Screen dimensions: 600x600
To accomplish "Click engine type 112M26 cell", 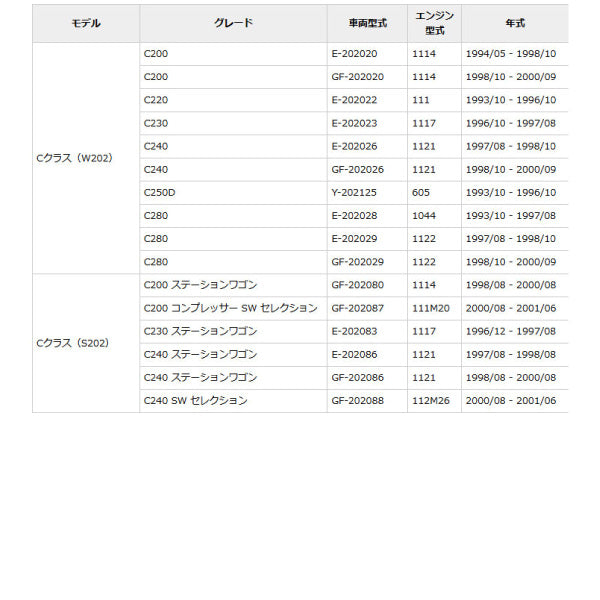I will [x=431, y=400].
